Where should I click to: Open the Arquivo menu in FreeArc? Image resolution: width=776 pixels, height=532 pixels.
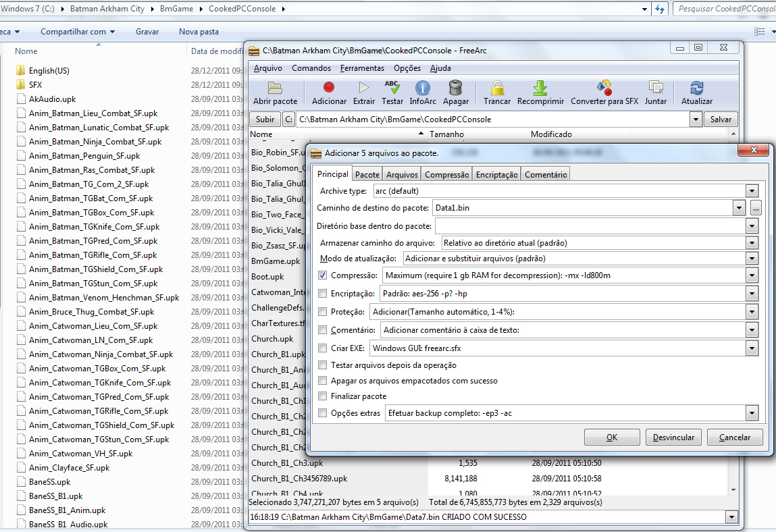267,68
